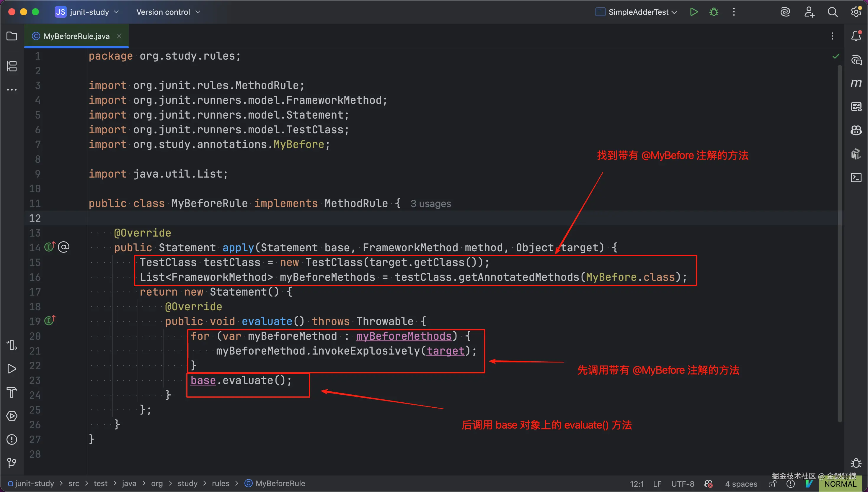
Task: Click Search Everywhere magnifier icon
Action: (833, 12)
